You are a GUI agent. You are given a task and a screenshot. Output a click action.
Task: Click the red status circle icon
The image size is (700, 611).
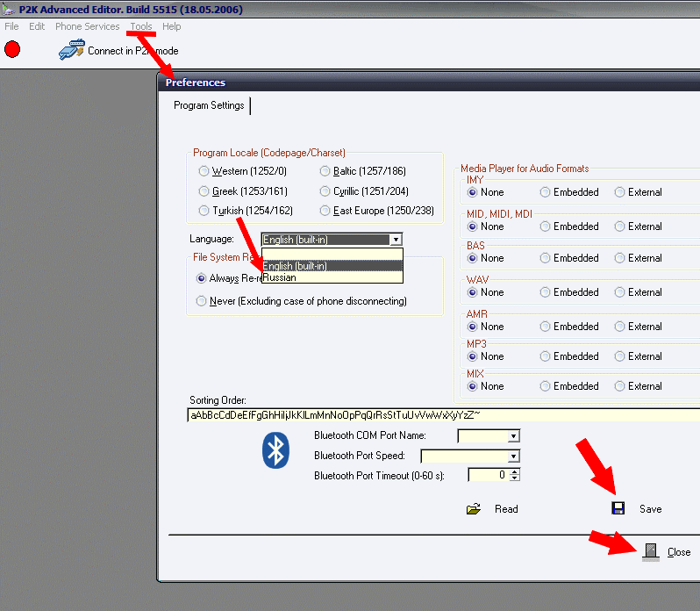[x=12, y=49]
